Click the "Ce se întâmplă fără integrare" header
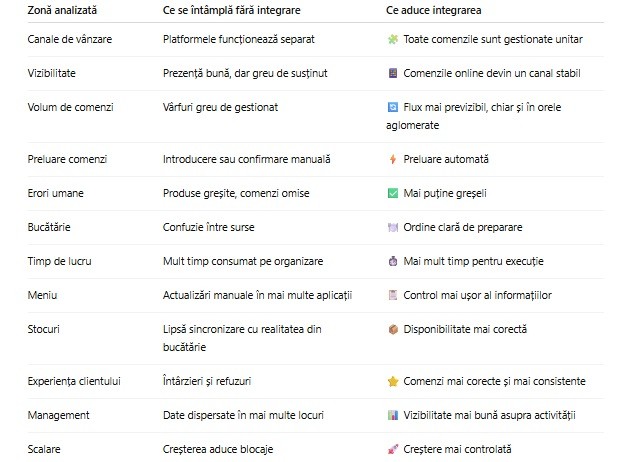The height and width of the screenshot is (462, 630). [234, 8]
